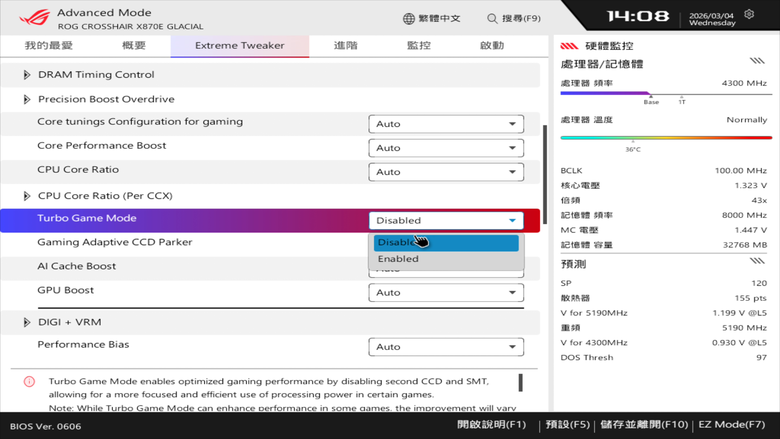Click 4300 MHz processor frequency value
The width and height of the screenshot is (780, 439).
tap(744, 84)
